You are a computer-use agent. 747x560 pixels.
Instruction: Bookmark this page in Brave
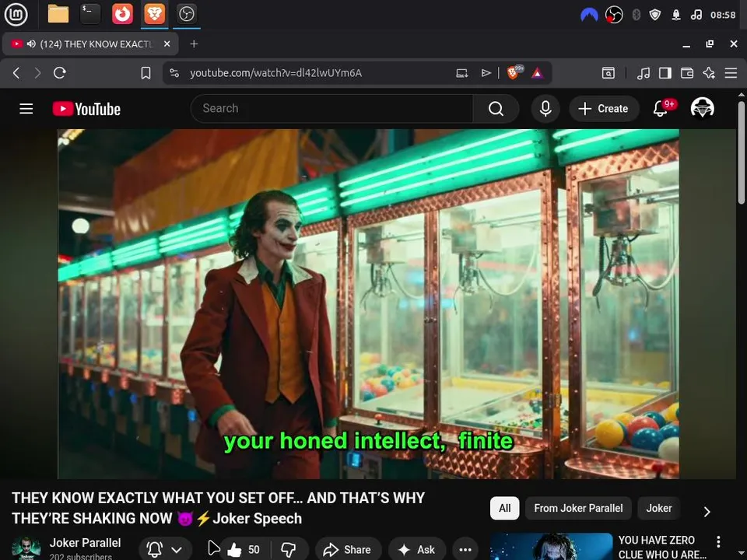146,73
